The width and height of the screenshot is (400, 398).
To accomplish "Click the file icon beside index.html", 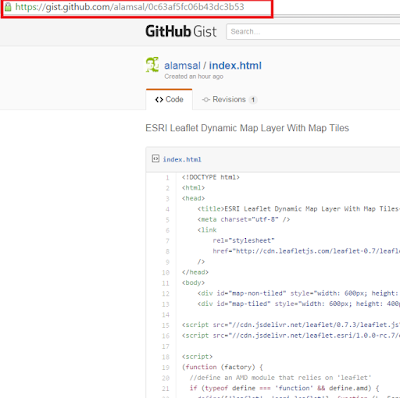I will coord(155,159).
